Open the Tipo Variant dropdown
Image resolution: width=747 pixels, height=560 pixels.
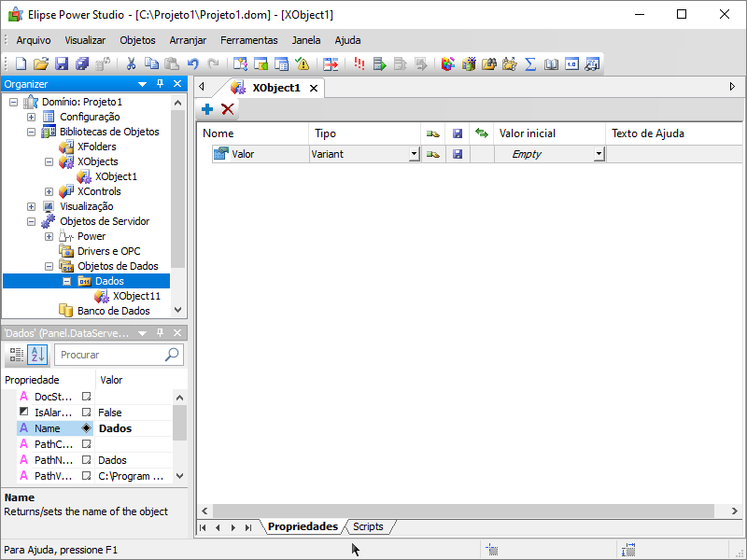[x=414, y=155]
